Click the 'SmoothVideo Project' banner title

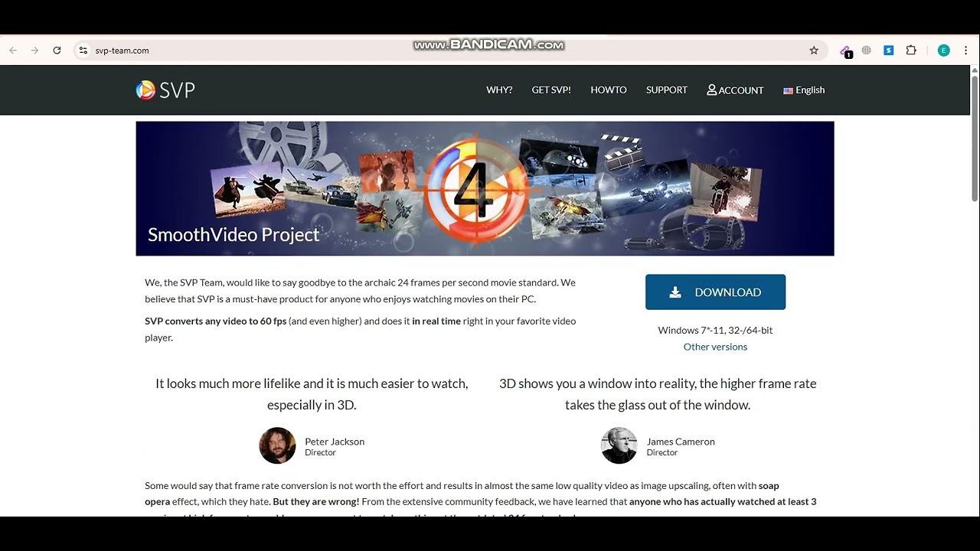(x=234, y=234)
